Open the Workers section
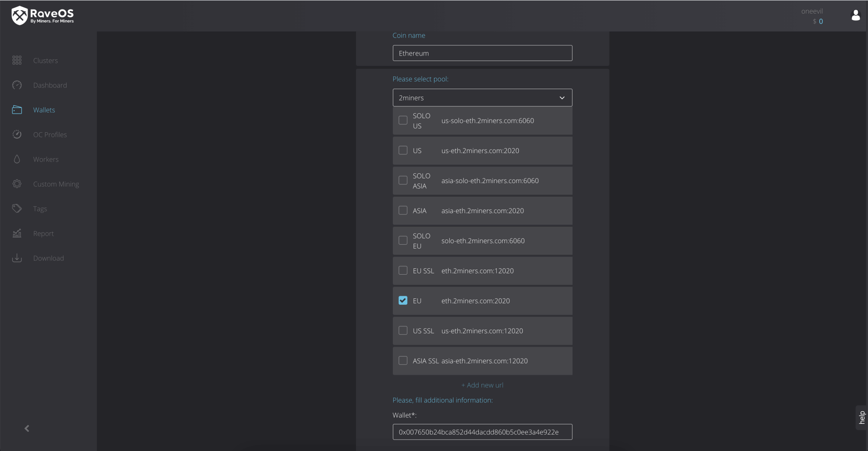The height and width of the screenshot is (451, 868). pyautogui.click(x=46, y=159)
